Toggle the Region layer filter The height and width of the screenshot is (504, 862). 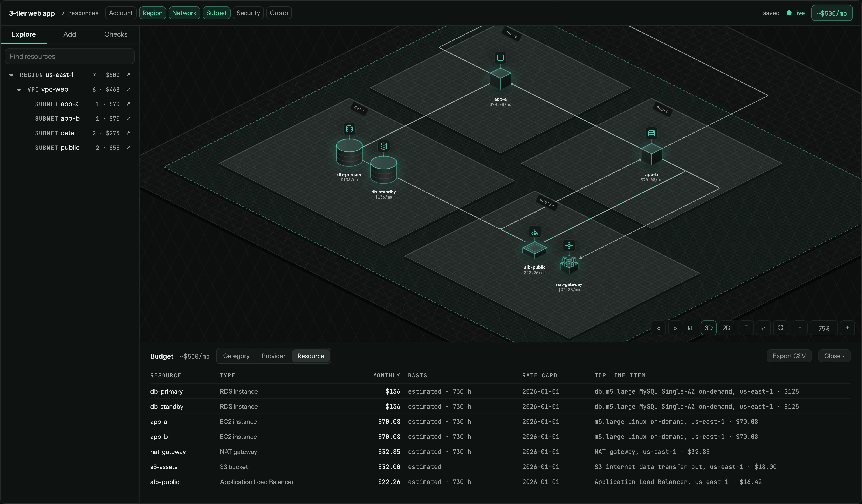click(x=153, y=13)
